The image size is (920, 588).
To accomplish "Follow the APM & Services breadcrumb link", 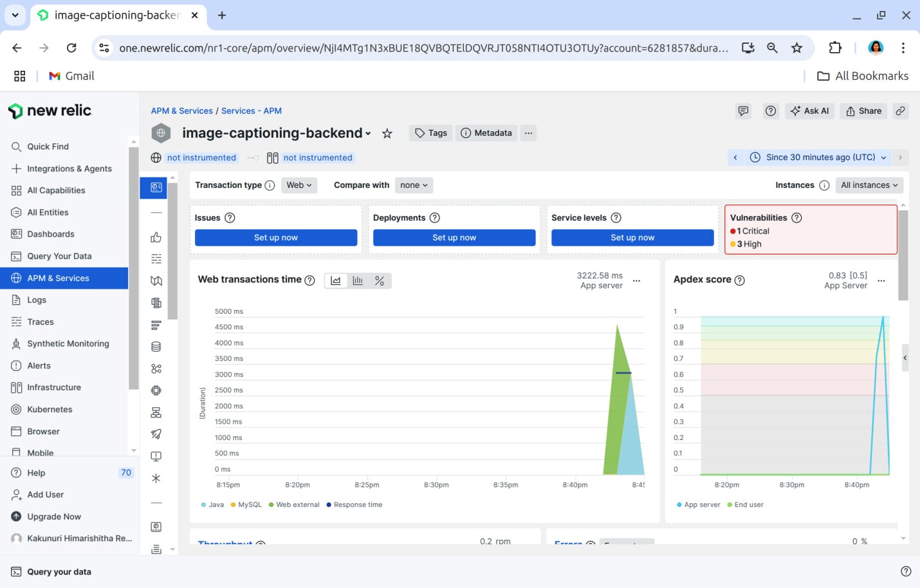I will point(181,111).
